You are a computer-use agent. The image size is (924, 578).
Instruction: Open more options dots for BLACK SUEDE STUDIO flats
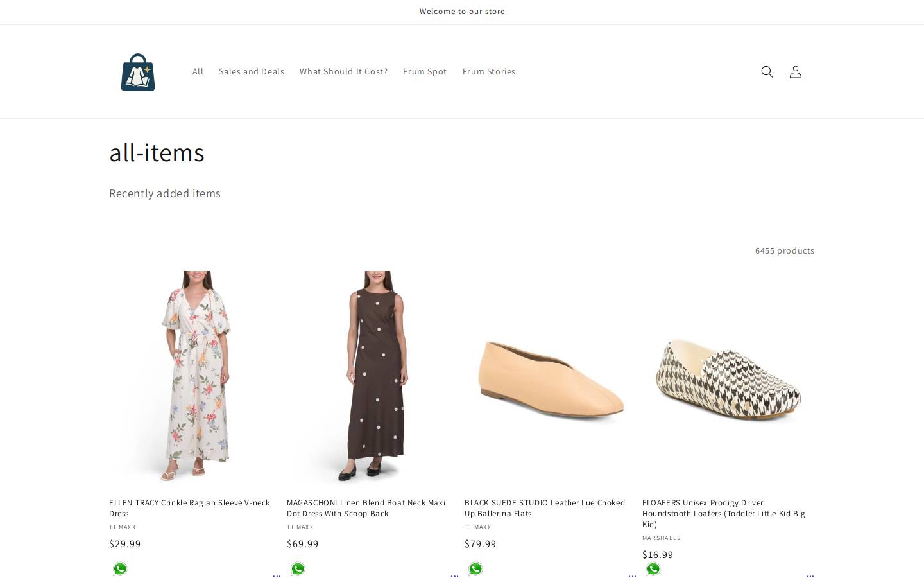(632, 575)
